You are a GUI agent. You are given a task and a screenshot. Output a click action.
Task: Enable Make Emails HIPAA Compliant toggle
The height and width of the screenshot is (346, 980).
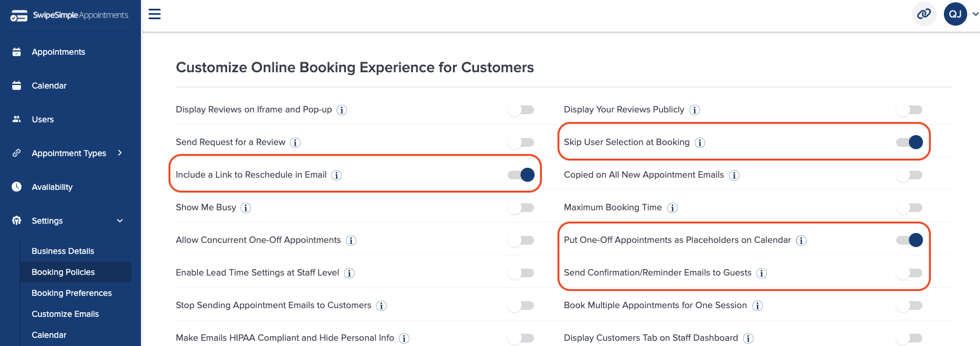(x=521, y=338)
